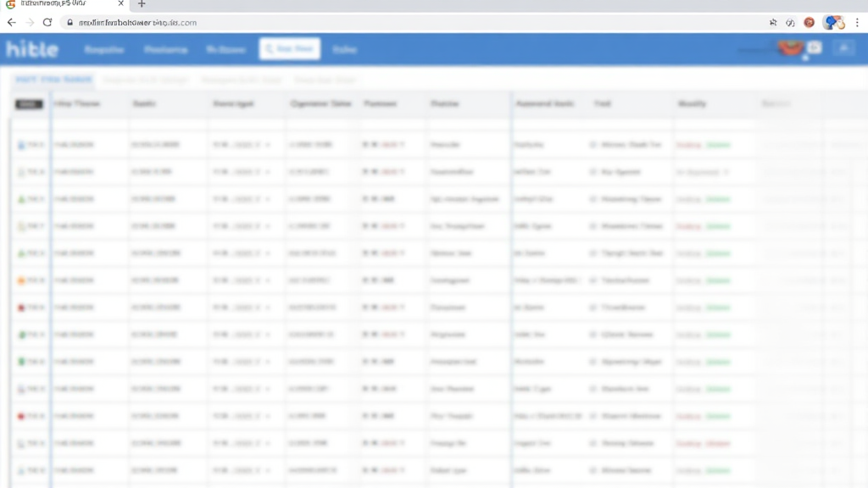Click the browser profile avatar in the toolbar
Image resolution: width=868 pixels, height=488 pixels.
[x=832, y=23]
